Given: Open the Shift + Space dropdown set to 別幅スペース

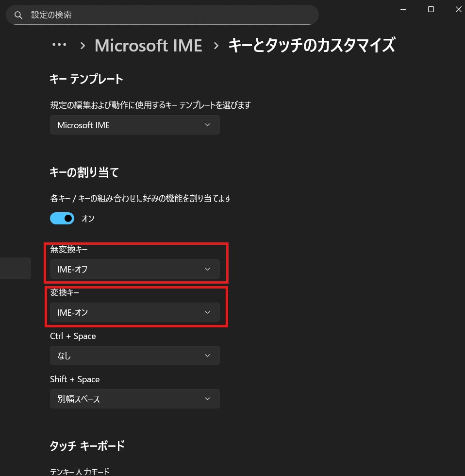Looking at the screenshot, I should coord(134,399).
